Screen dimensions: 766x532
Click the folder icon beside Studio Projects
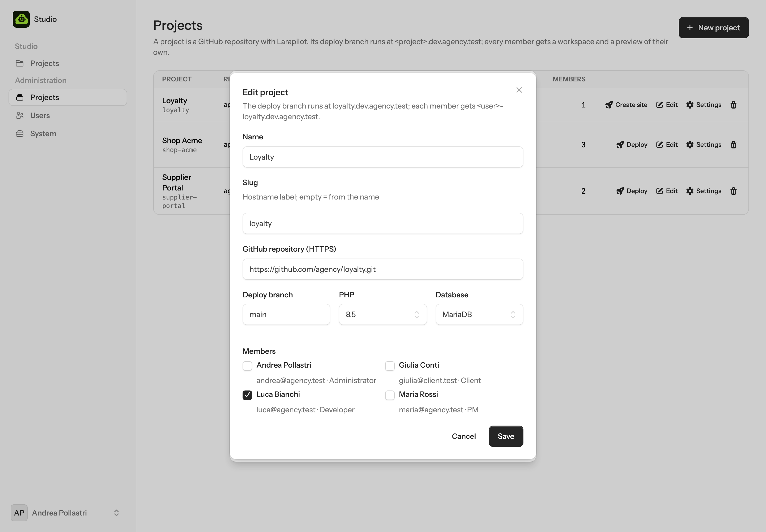[x=20, y=63]
